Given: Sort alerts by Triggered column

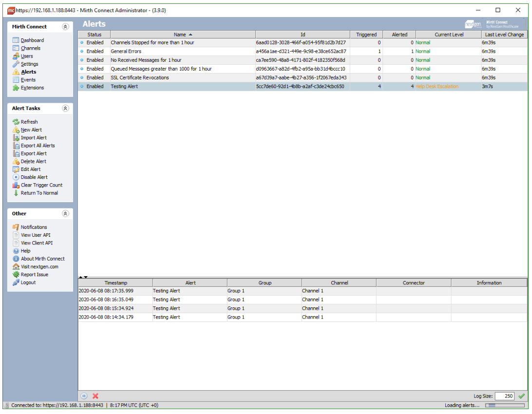Looking at the screenshot, I should click(x=366, y=35).
